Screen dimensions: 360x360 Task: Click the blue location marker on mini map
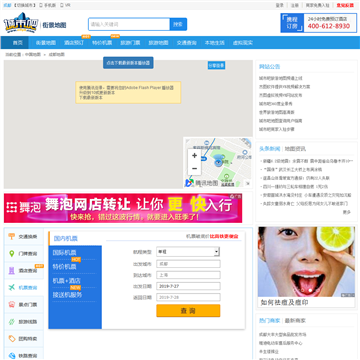pos(218,162)
